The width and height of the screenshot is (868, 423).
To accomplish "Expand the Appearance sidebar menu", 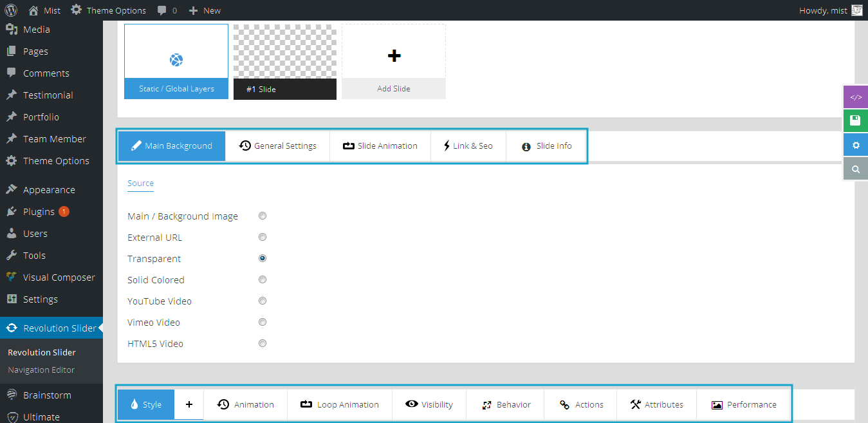I will tap(49, 190).
